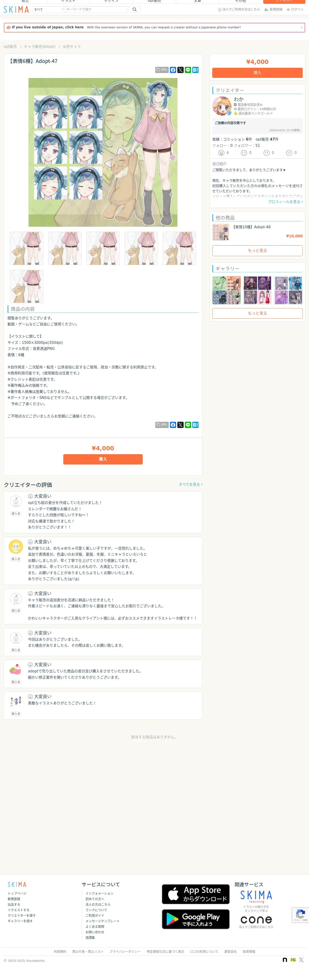309x980 pixels.
Task: Open the App Store download badge
Action: coord(195,894)
